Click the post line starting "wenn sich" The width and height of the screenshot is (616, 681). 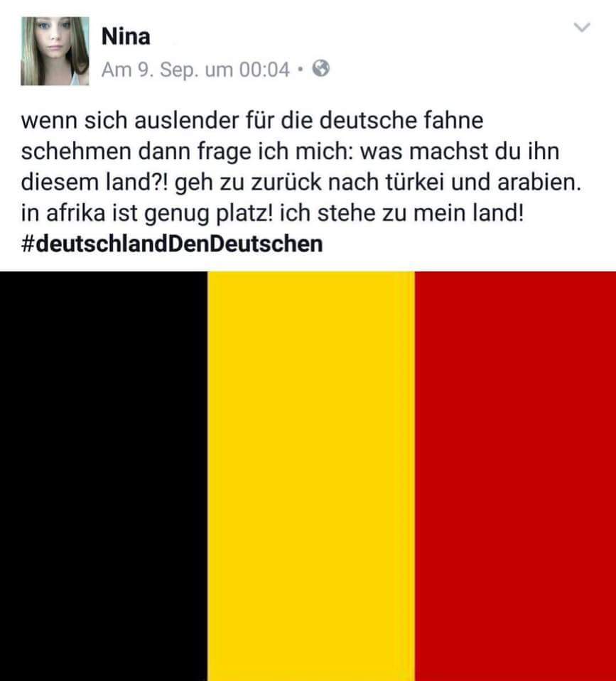[x=252, y=121]
